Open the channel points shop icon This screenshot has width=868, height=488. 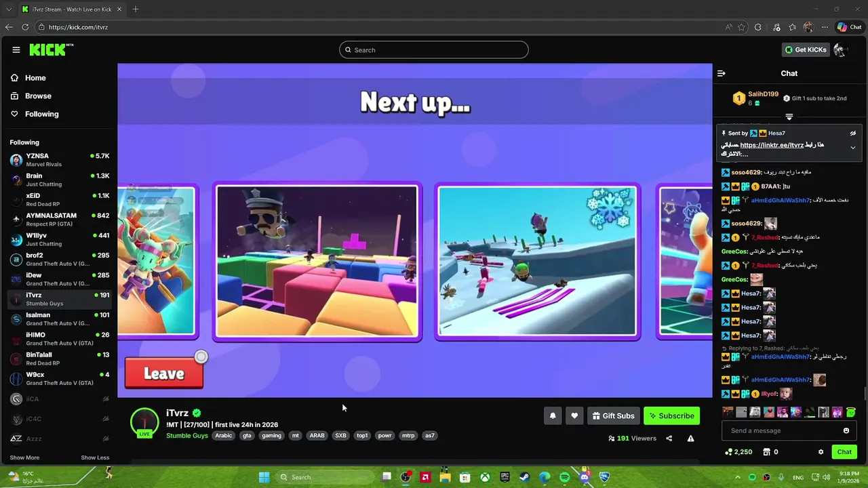pyautogui.click(x=767, y=452)
